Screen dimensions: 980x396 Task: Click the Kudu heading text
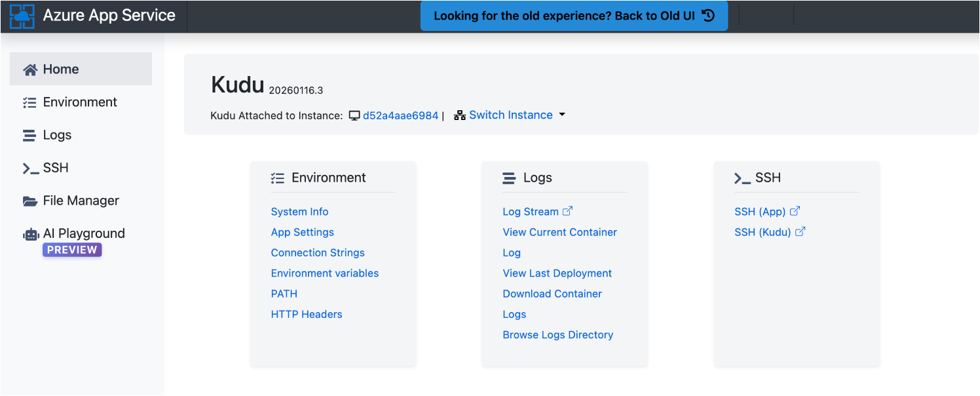[x=238, y=85]
